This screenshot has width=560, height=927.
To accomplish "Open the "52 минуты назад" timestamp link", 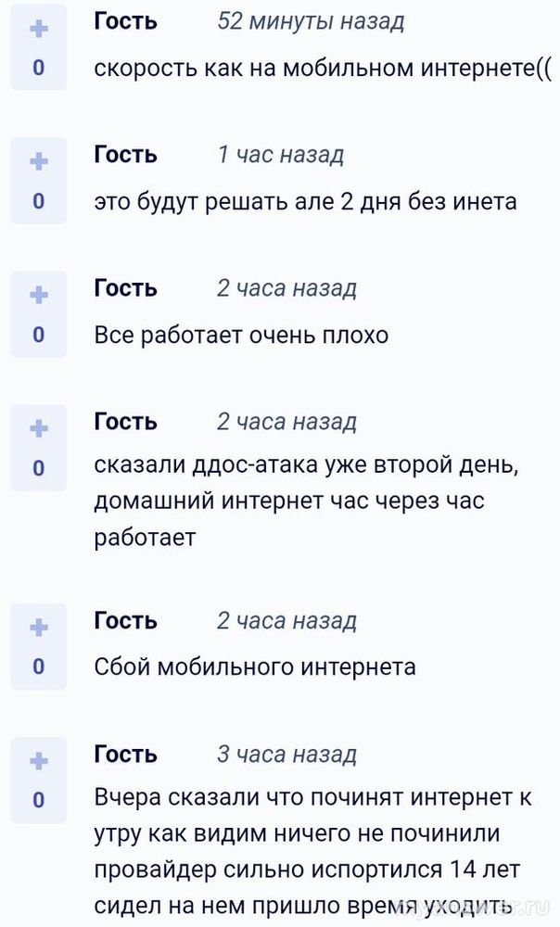I will 310,22.
